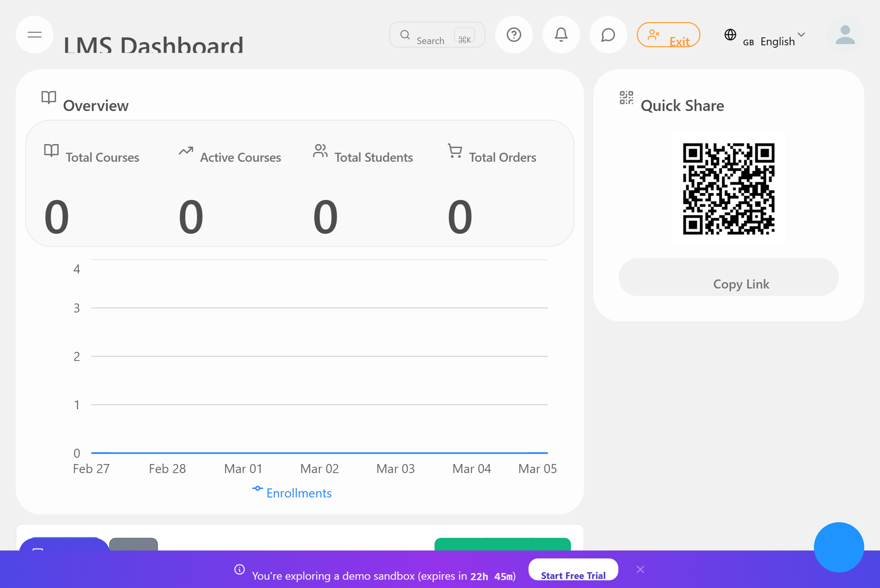Click the QR code image

[x=728, y=189]
